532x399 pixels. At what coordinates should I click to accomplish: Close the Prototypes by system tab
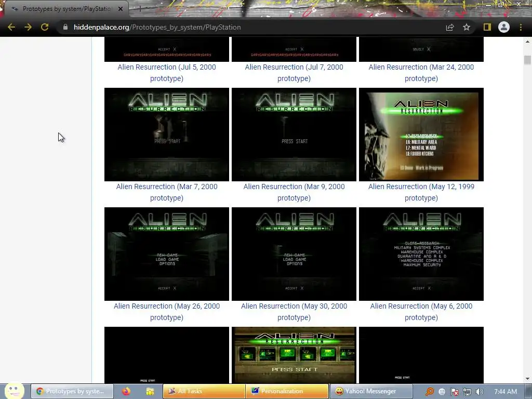[121, 9]
